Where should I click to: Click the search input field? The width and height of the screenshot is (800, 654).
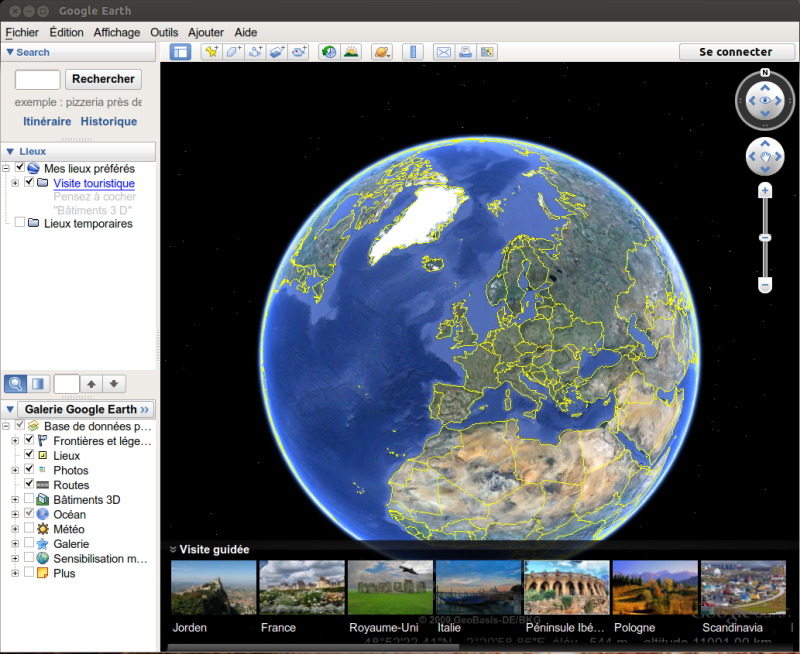click(x=37, y=80)
